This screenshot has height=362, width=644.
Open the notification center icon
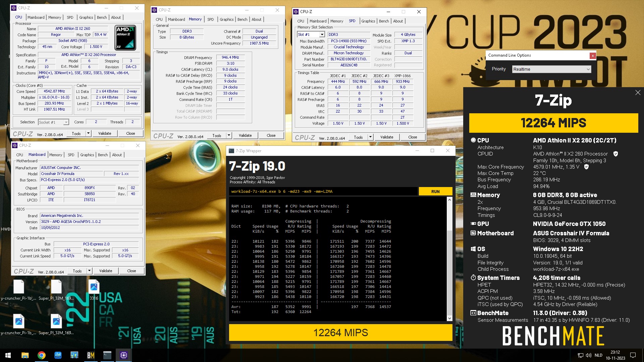tap(633, 355)
